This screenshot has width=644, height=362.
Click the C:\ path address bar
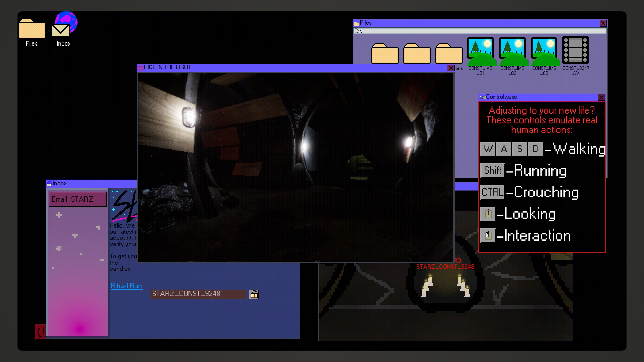(x=479, y=31)
